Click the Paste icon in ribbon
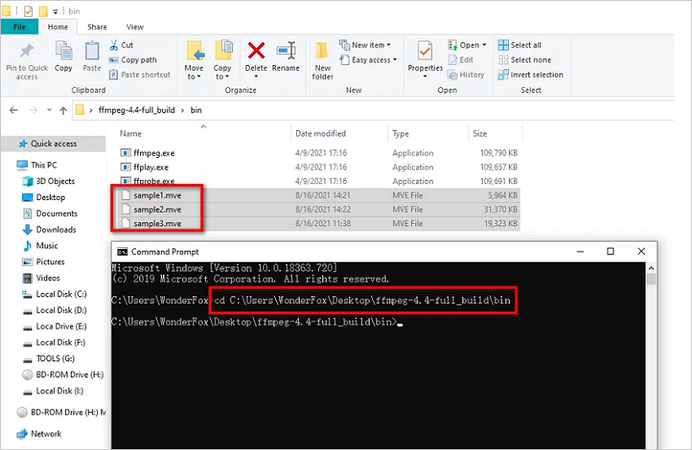Image resolution: width=692 pixels, height=450 pixels. (92, 52)
